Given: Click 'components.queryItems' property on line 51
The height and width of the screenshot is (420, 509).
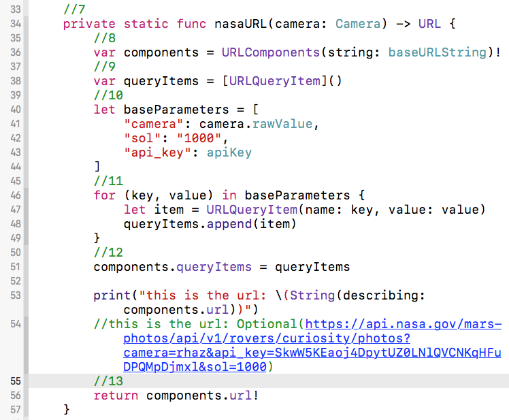Looking at the screenshot, I should pyautogui.click(x=173, y=267).
